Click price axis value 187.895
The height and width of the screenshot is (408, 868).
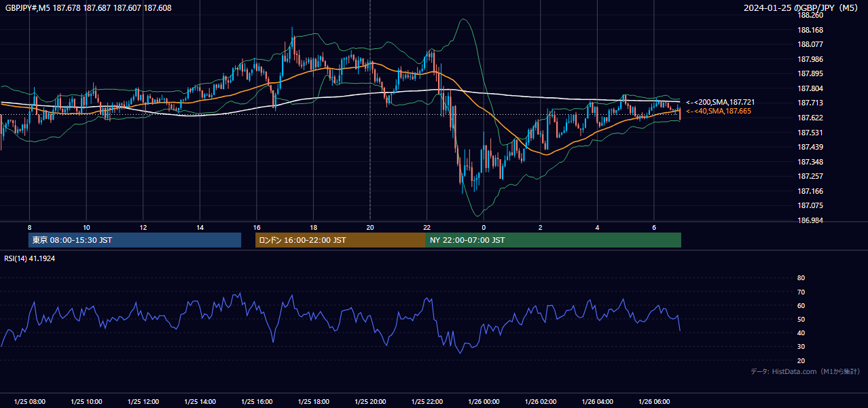click(x=810, y=74)
